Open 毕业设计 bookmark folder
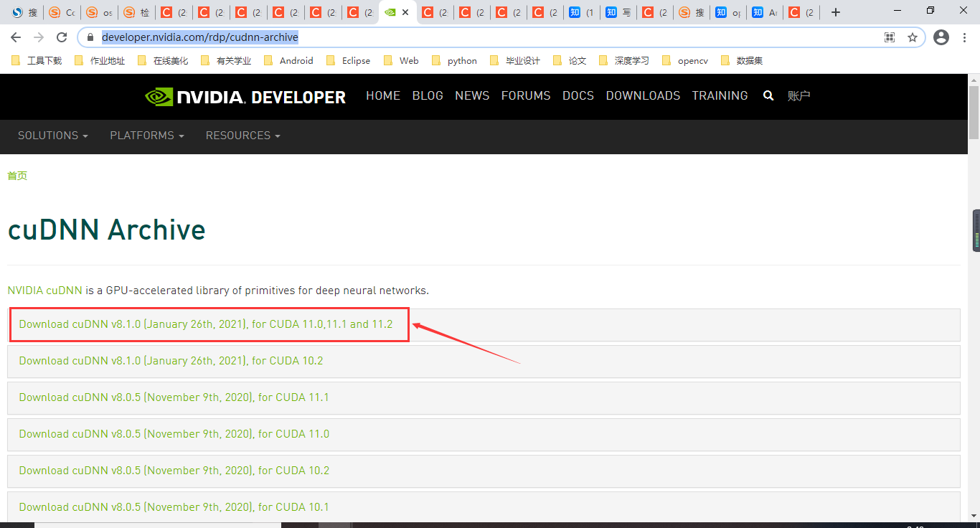980x528 pixels. coord(515,61)
